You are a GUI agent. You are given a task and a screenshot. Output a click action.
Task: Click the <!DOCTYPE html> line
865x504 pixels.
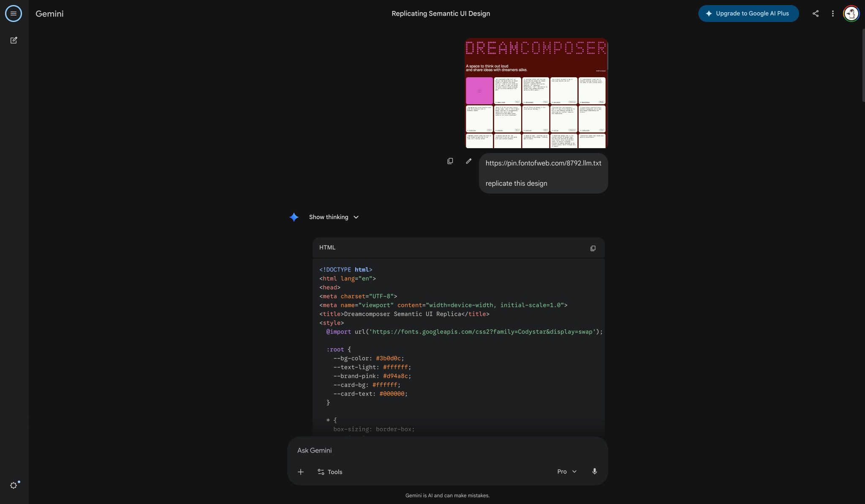(x=345, y=270)
